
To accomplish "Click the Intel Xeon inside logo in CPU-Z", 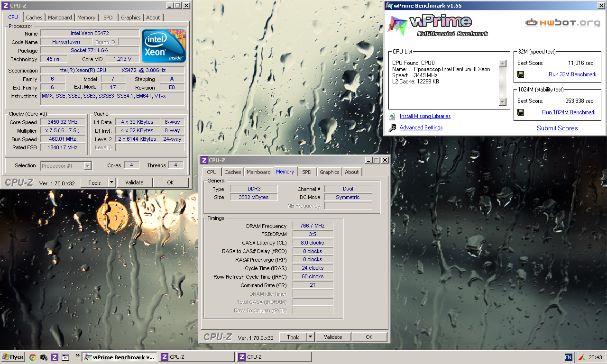I will point(164,46).
